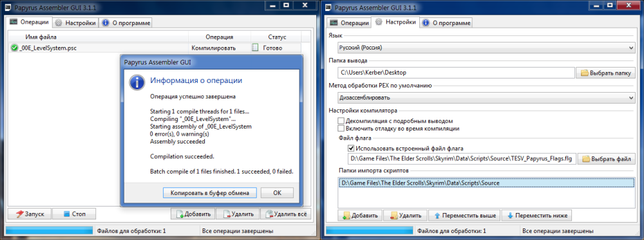Copy log with Копировать в буфер обмена

(210, 193)
